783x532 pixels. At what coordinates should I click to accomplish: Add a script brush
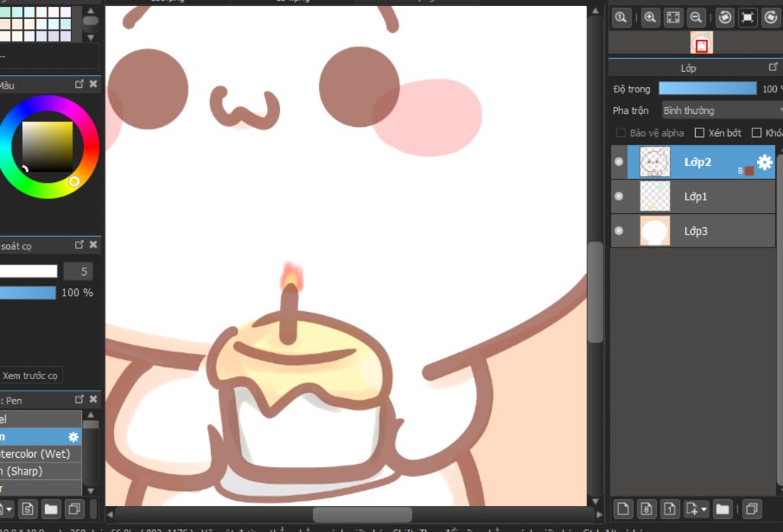[x=28, y=509]
